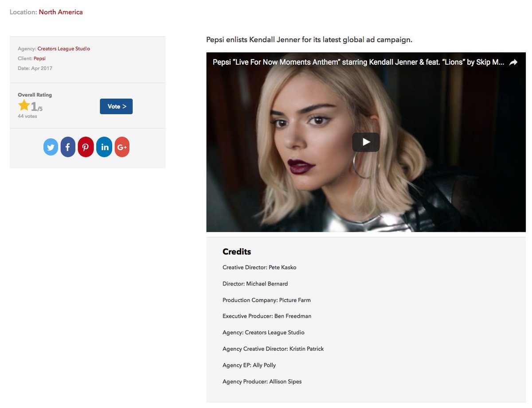The image size is (532, 408).
Task: Share the ad on Facebook
Action: tap(68, 147)
